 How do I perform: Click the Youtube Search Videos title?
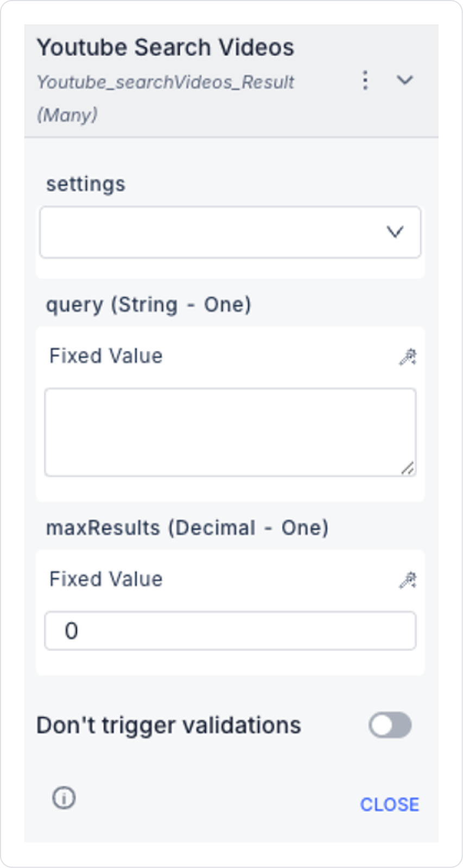165,48
